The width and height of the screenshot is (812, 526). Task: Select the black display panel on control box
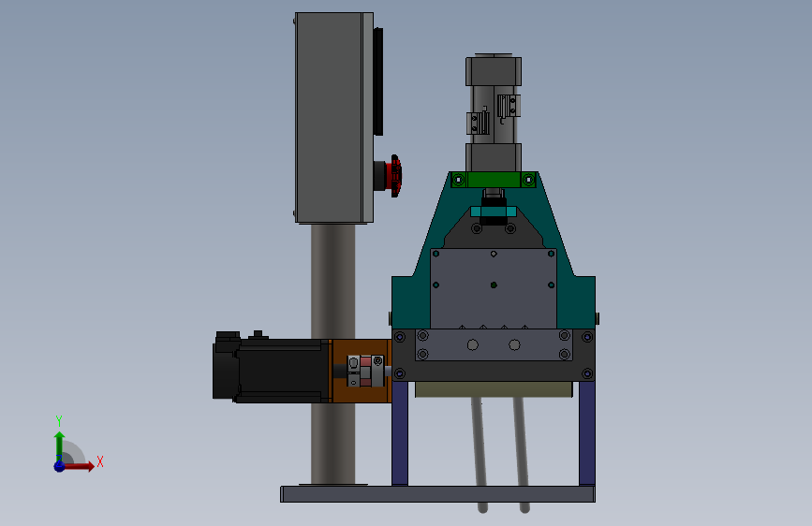coord(378,81)
